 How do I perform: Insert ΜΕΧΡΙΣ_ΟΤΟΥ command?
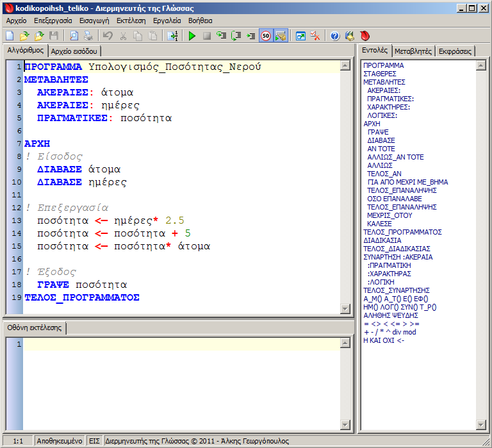pyautogui.click(x=389, y=215)
